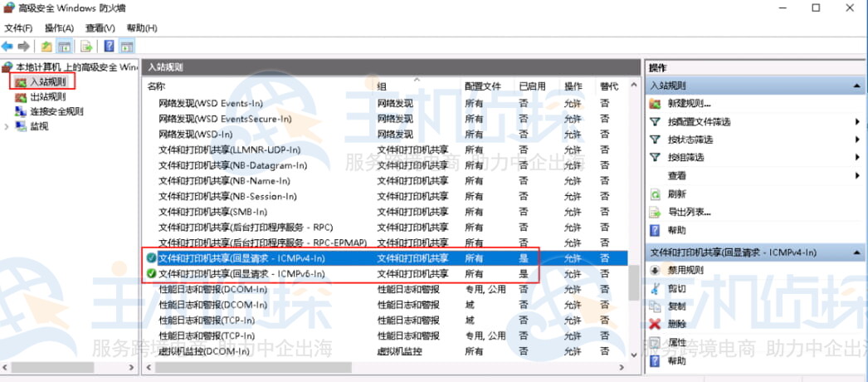Click 删除 in the actions pane

pyautogui.click(x=677, y=325)
